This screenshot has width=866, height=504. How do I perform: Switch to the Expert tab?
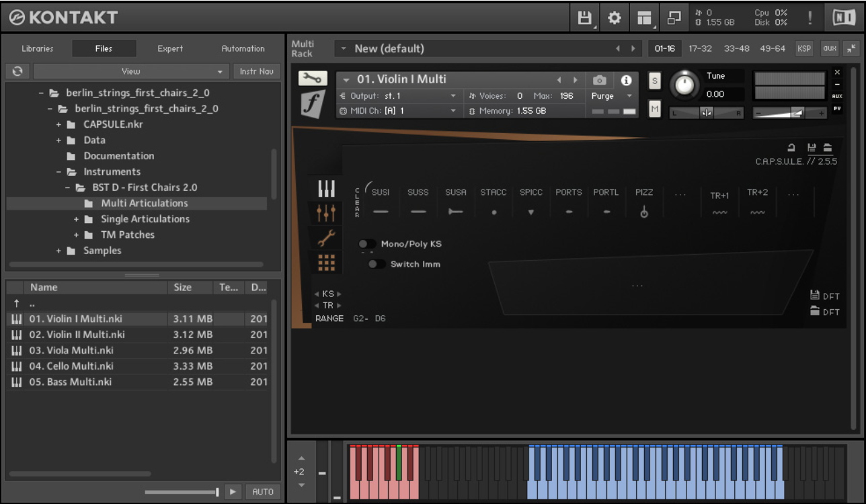[170, 48]
